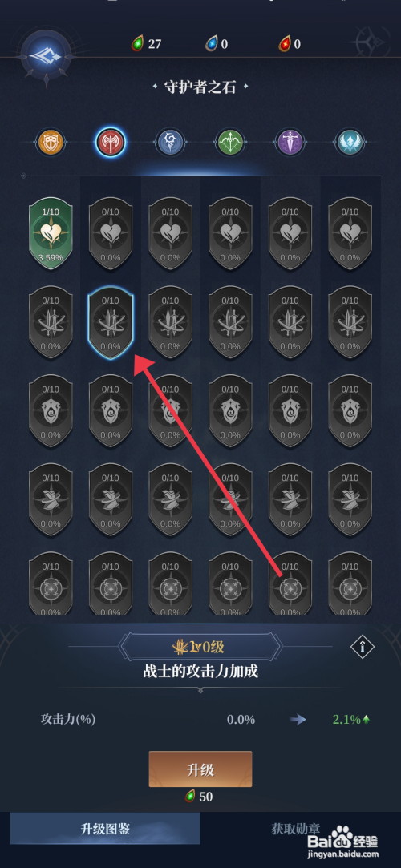
Task: Switch to the 获取勋章 tab
Action: (296, 829)
